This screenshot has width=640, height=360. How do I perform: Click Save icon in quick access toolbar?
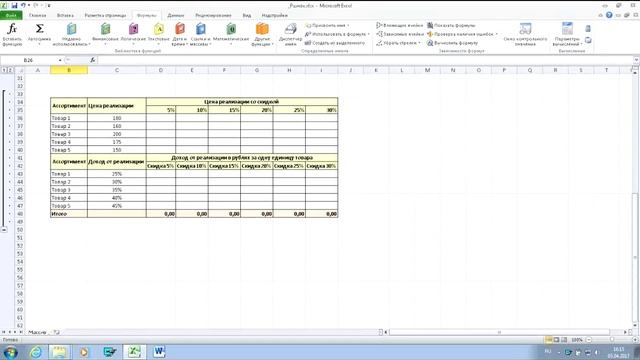pyautogui.click(x=14, y=5)
